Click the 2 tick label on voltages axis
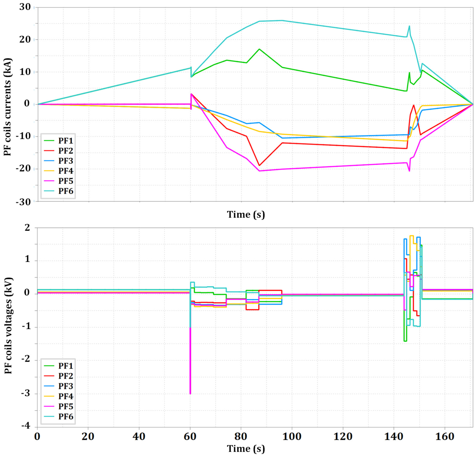The width and height of the screenshot is (476, 457). [x=27, y=228]
